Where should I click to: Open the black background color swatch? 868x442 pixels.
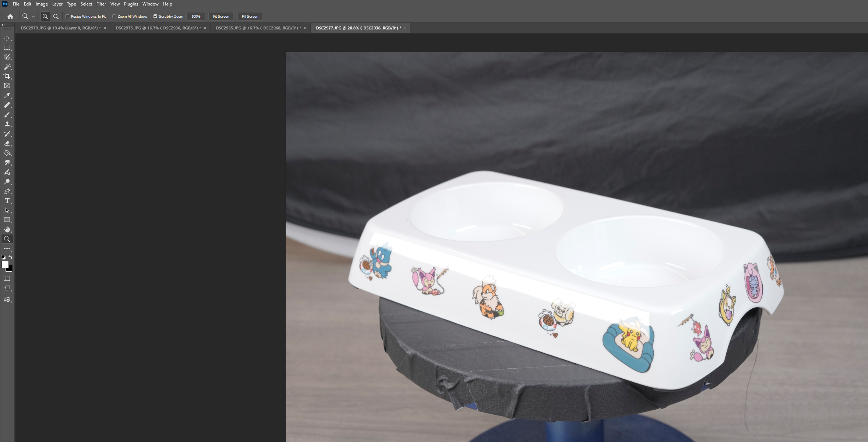pos(10,270)
